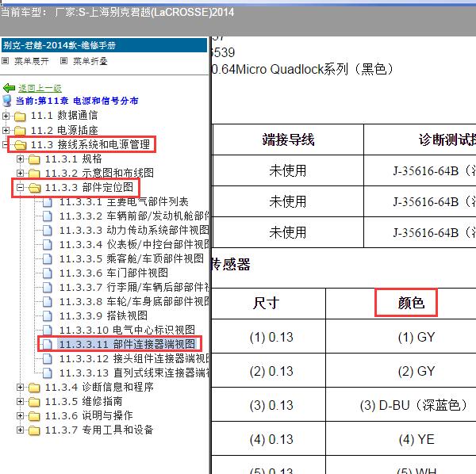
Task: Click the page icon for 11.3.3.11
Action: 48,345
